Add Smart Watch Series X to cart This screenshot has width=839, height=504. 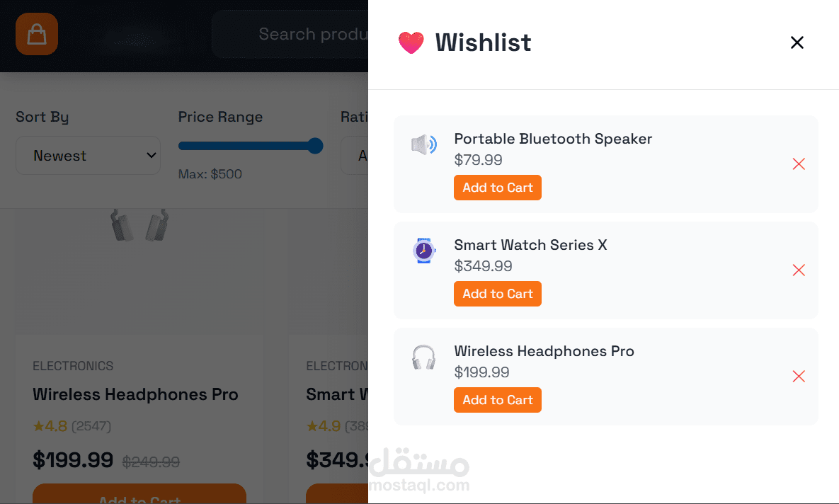(497, 294)
